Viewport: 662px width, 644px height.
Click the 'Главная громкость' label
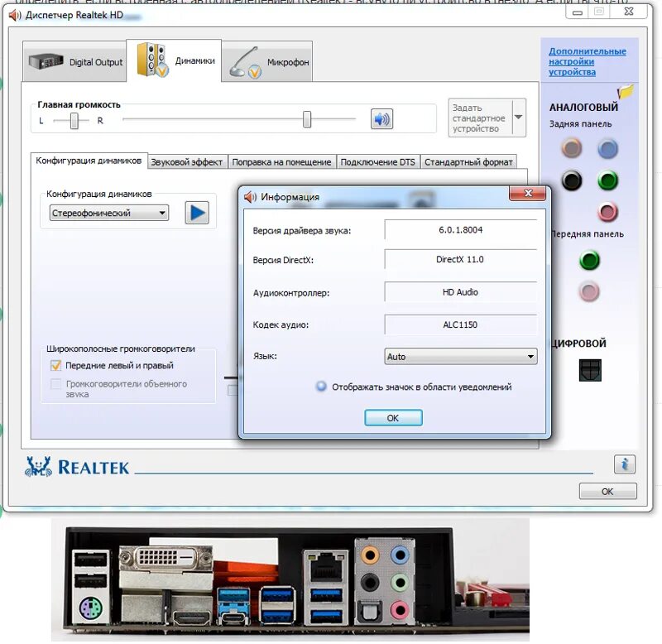click(x=79, y=105)
